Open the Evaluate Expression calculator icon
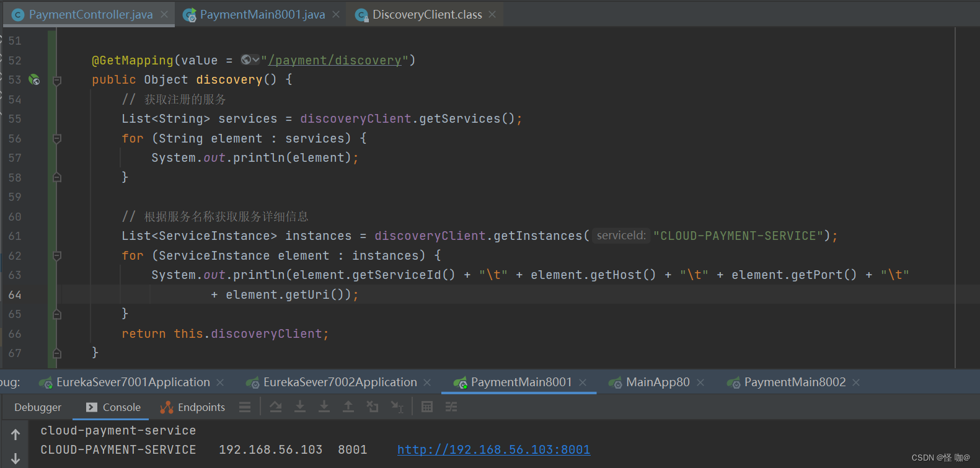 [x=427, y=407]
